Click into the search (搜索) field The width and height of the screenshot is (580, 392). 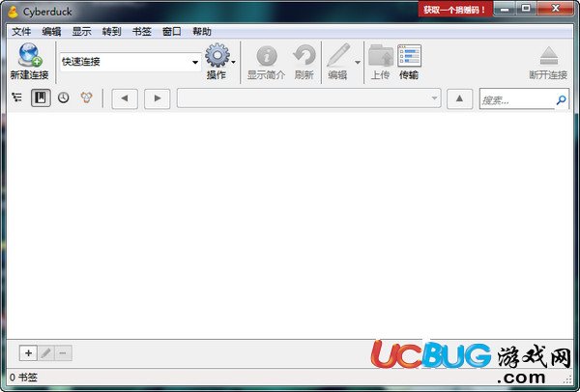click(x=517, y=99)
